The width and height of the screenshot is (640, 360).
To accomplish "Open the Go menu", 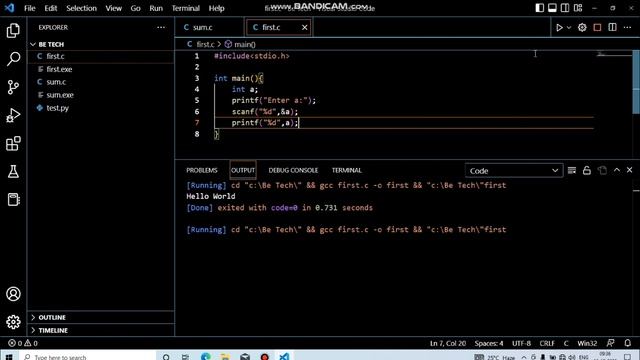I will point(136,8).
